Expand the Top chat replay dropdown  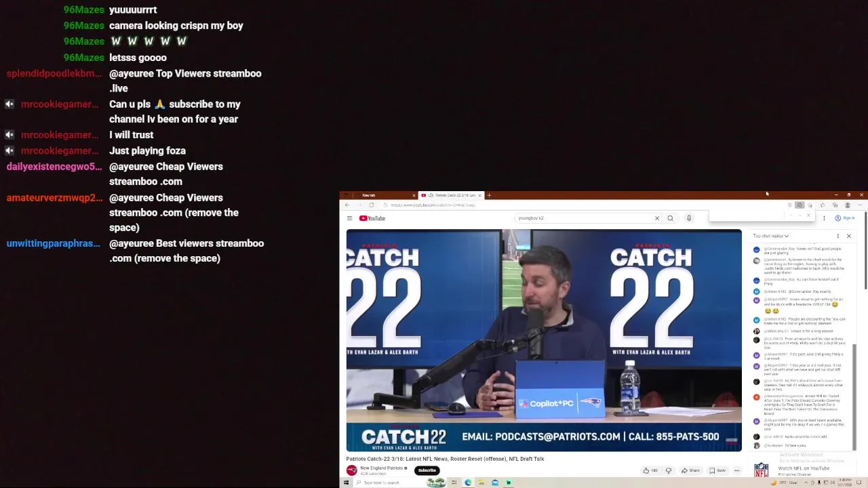click(x=770, y=236)
